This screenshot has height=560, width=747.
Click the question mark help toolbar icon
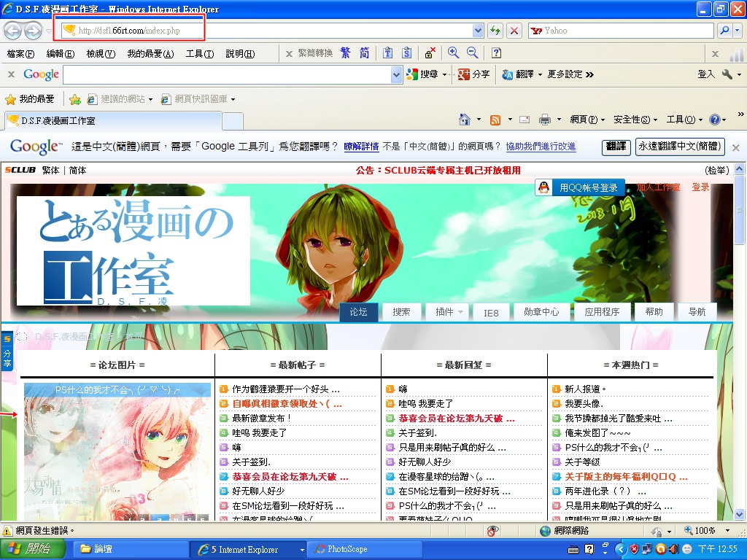coord(496,52)
